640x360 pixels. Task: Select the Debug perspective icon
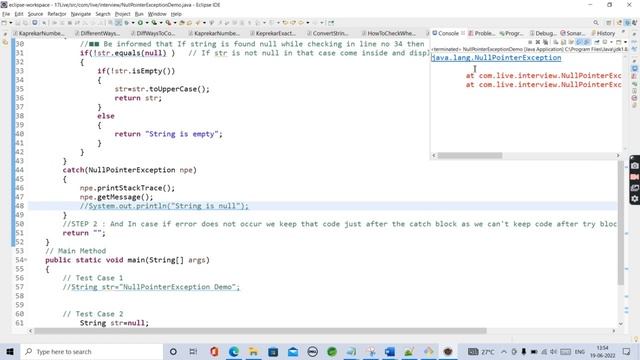pos(635,23)
